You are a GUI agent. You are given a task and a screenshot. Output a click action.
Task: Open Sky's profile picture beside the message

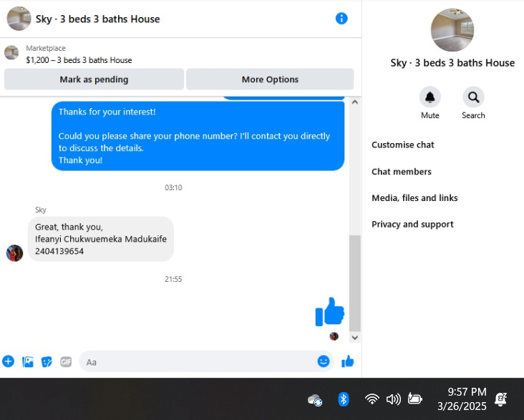pos(15,253)
